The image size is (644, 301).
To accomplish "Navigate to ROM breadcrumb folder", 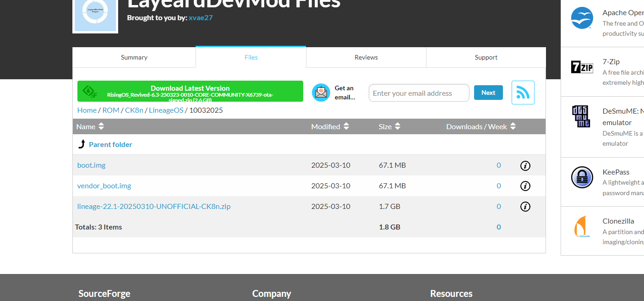I will coord(111,110).
